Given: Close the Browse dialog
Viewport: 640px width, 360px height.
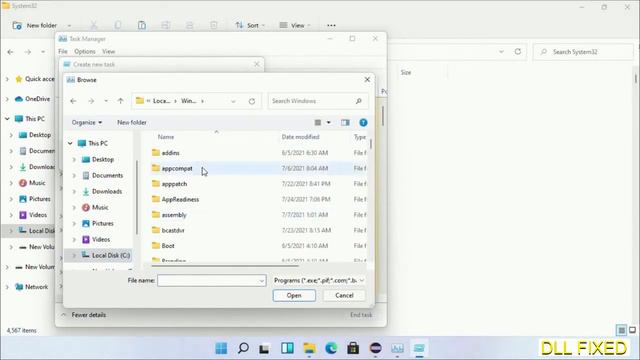Looking at the screenshot, I should 367,80.
